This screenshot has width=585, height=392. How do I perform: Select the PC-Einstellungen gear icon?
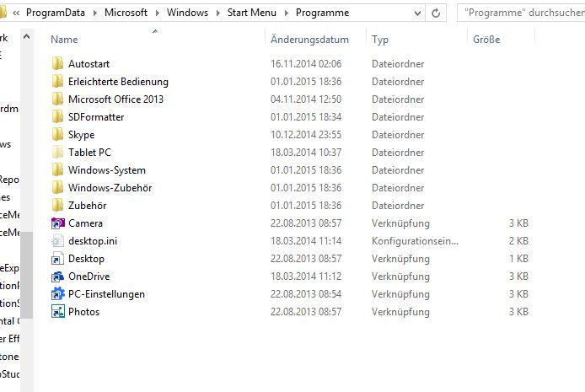click(57, 294)
